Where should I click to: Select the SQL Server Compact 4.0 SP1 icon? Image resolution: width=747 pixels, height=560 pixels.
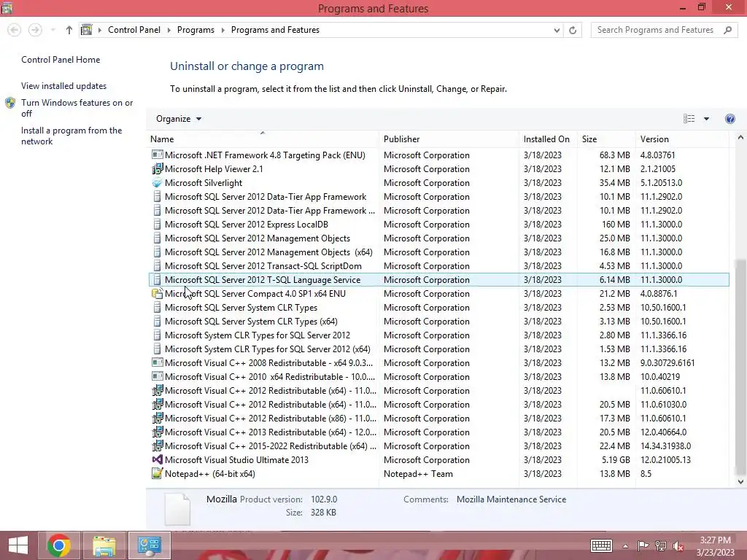click(x=157, y=294)
